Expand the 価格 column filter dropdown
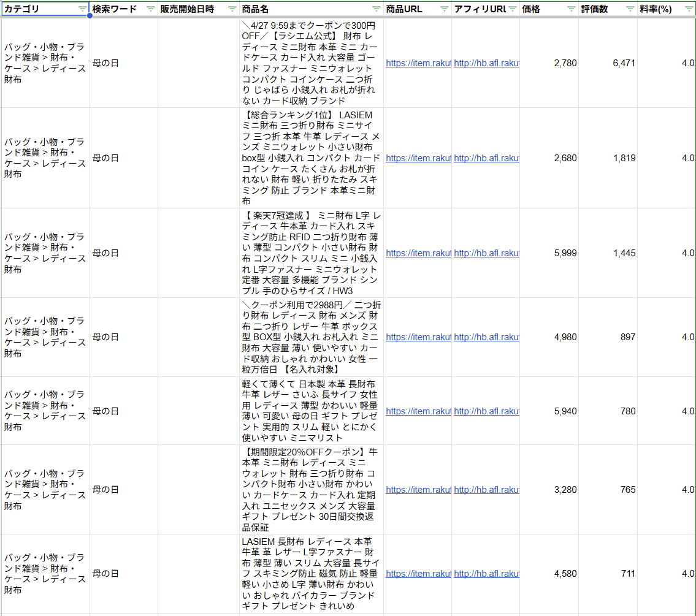The image size is (696, 616). 571,9
